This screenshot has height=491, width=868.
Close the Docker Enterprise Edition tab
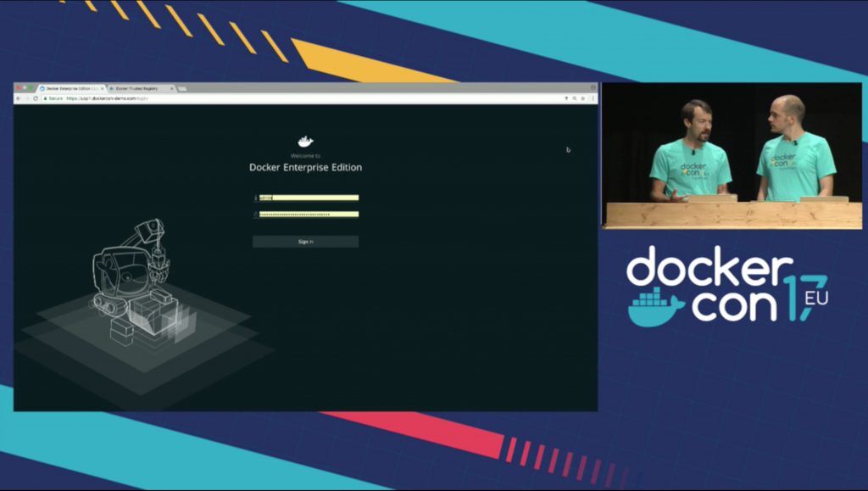103,88
